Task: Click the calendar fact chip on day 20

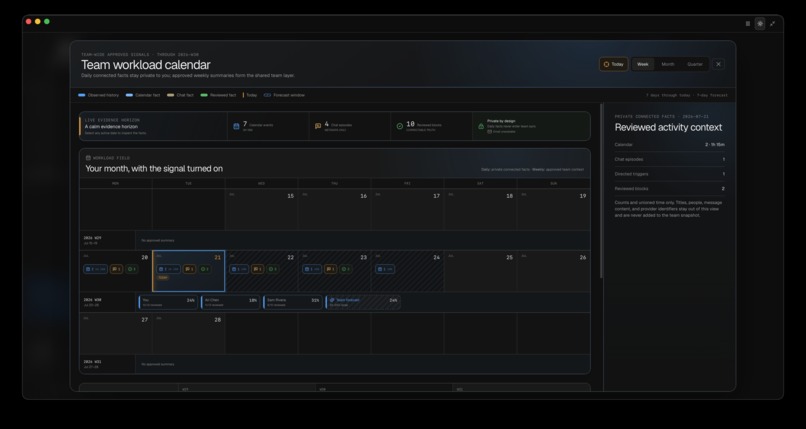Action: pos(96,269)
